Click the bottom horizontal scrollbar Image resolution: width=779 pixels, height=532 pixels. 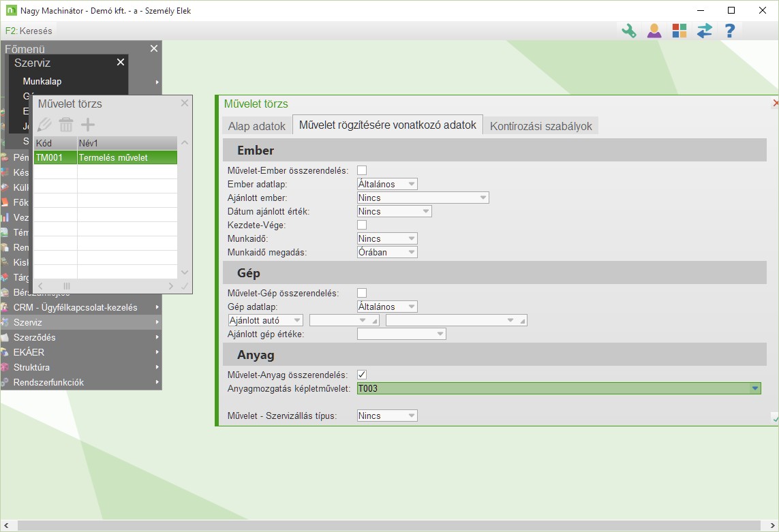tap(388, 526)
